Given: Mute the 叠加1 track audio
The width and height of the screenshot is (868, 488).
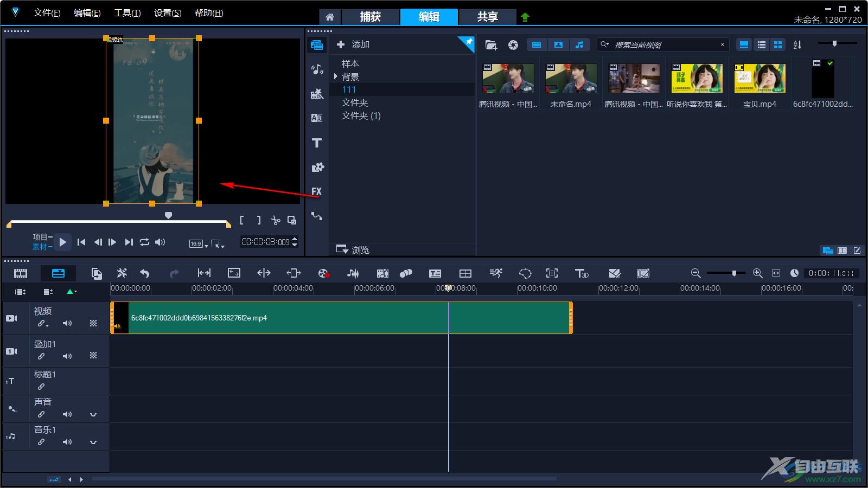Looking at the screenshot, I should click(67, 356).
